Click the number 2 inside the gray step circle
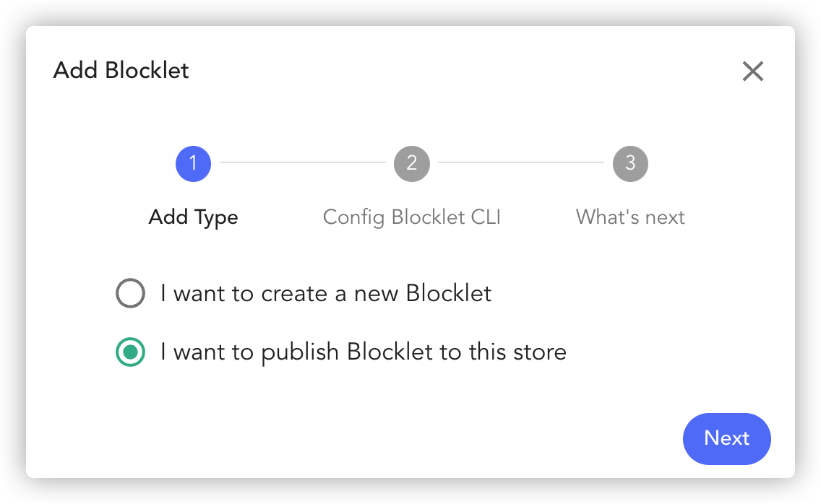The width and height of the screenshot is (821, 504). 412,163
